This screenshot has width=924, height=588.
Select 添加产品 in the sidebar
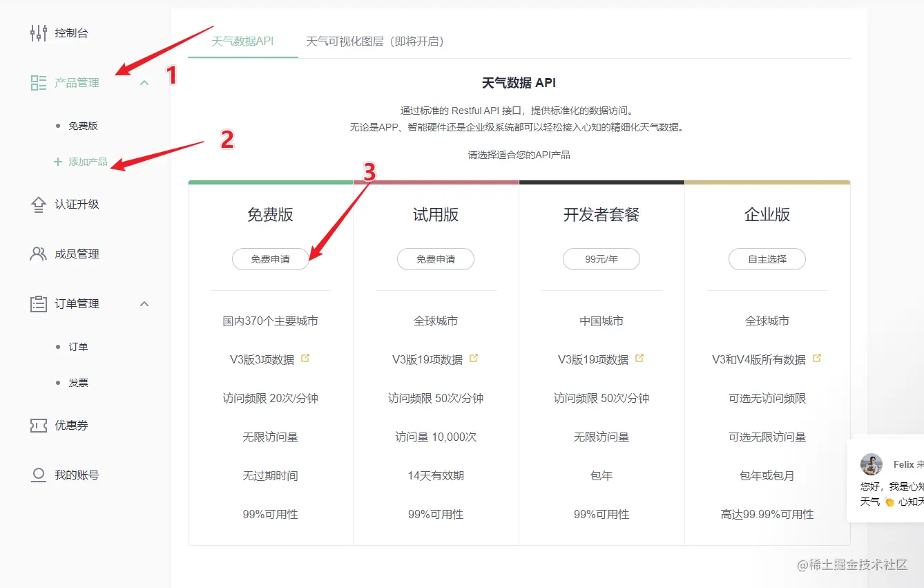[88, 162]
